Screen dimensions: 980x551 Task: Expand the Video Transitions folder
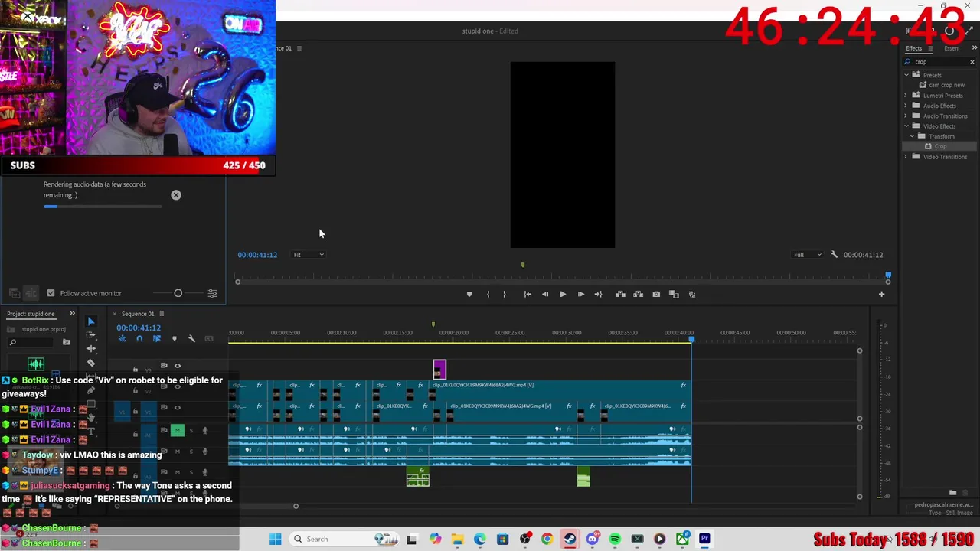[x=906, y=157]
